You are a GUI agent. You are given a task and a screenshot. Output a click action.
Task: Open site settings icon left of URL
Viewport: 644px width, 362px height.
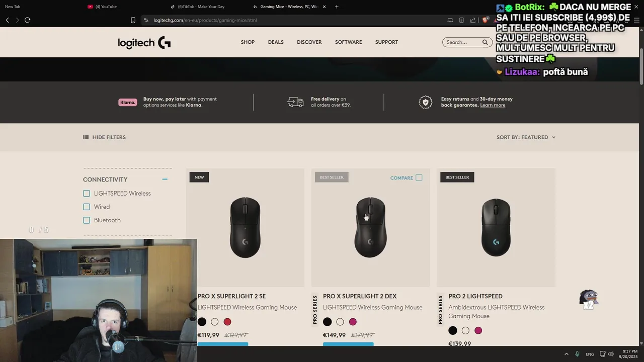click(146, 20)
